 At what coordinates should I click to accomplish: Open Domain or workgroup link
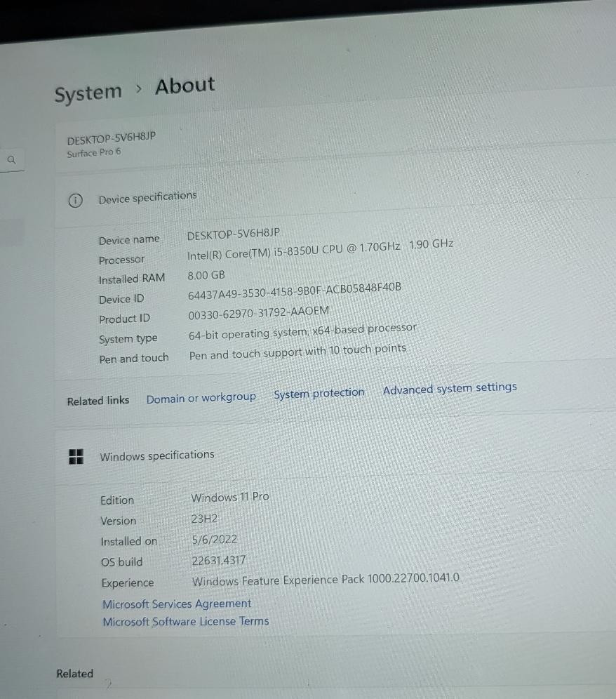click(201, 398)
